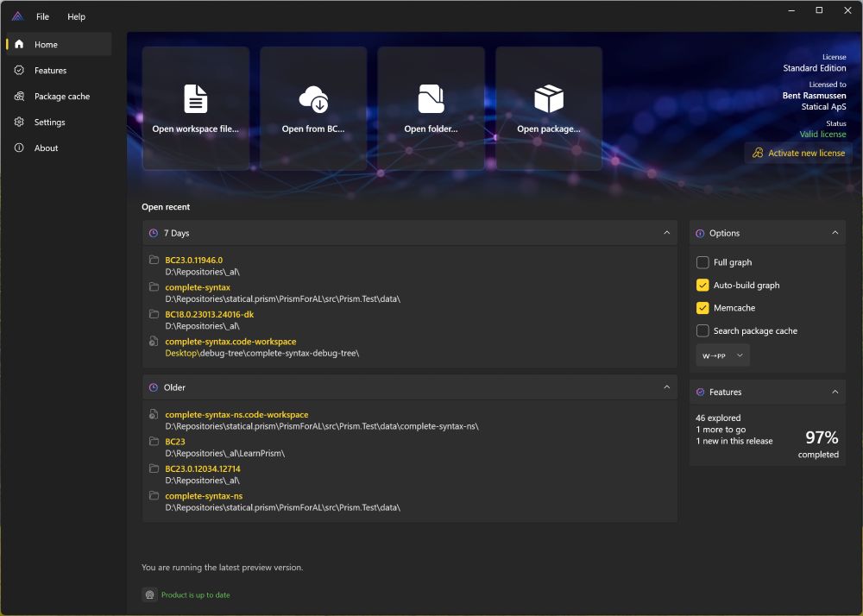Uncheck the Auto-build graph option
Viewport: 863px width, 616px height.
(702, 285)
